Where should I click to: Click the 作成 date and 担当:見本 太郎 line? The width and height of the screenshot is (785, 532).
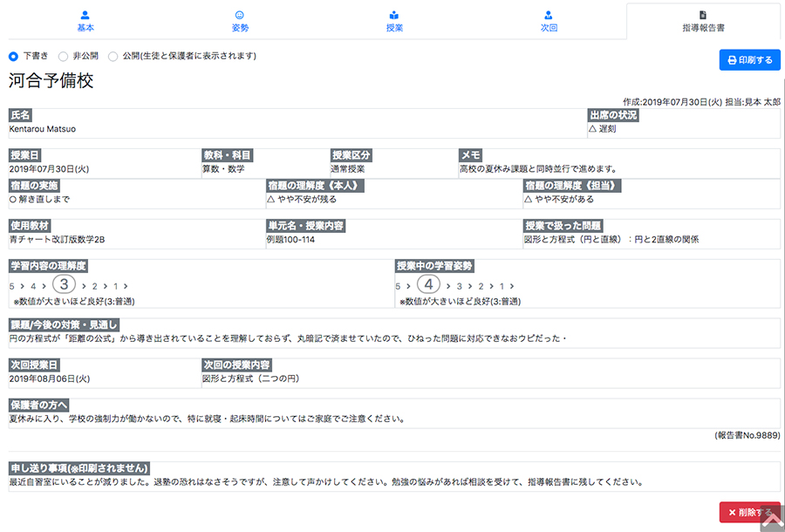(701, 102)
